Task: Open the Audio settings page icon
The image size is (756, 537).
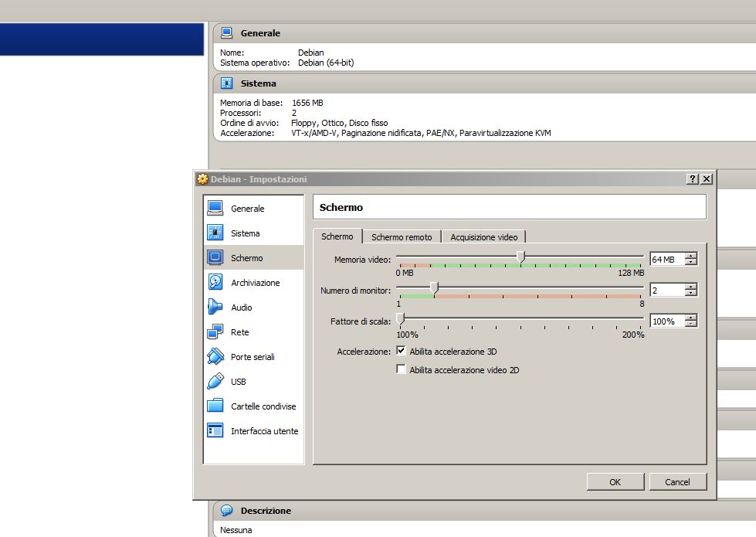Action: point(216,307)
